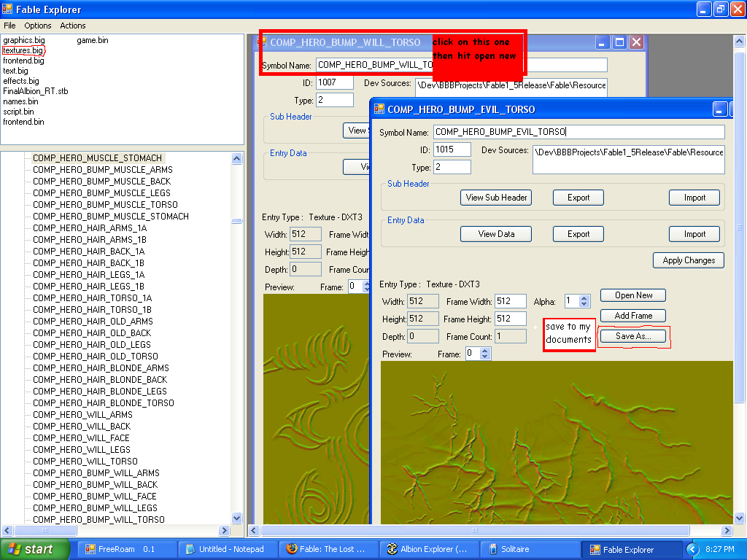747x560 pixels.
Task: Select textures.big in file list
Action: (23, 50)
